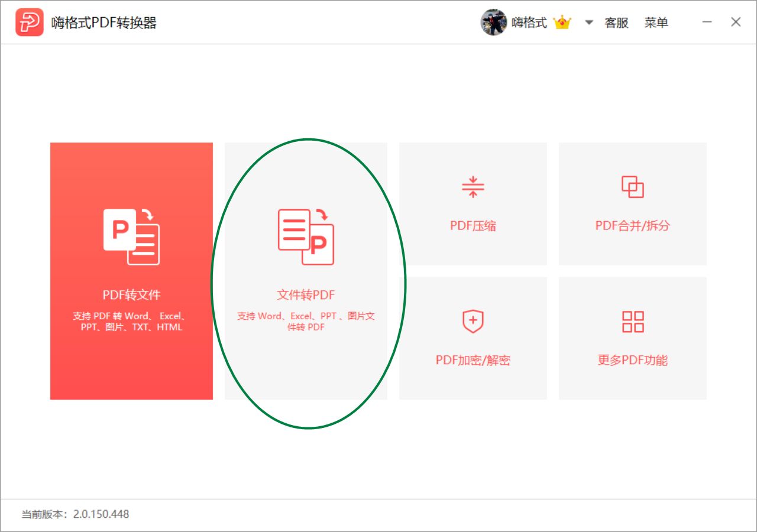This screenshot has height=532, width=757.
Task: Open 客服 customer service
Action: click(x=617, y=22)
